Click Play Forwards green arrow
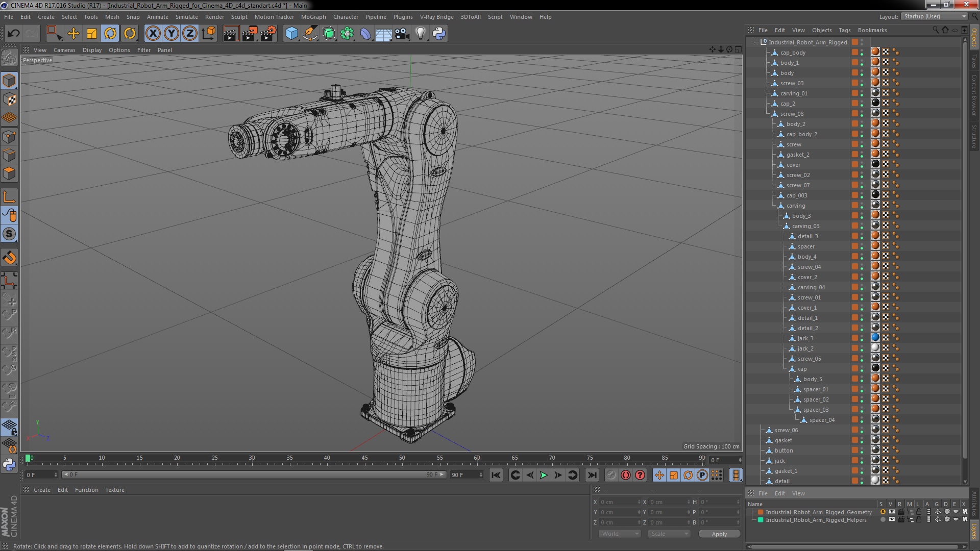 (x=544, y=475)
